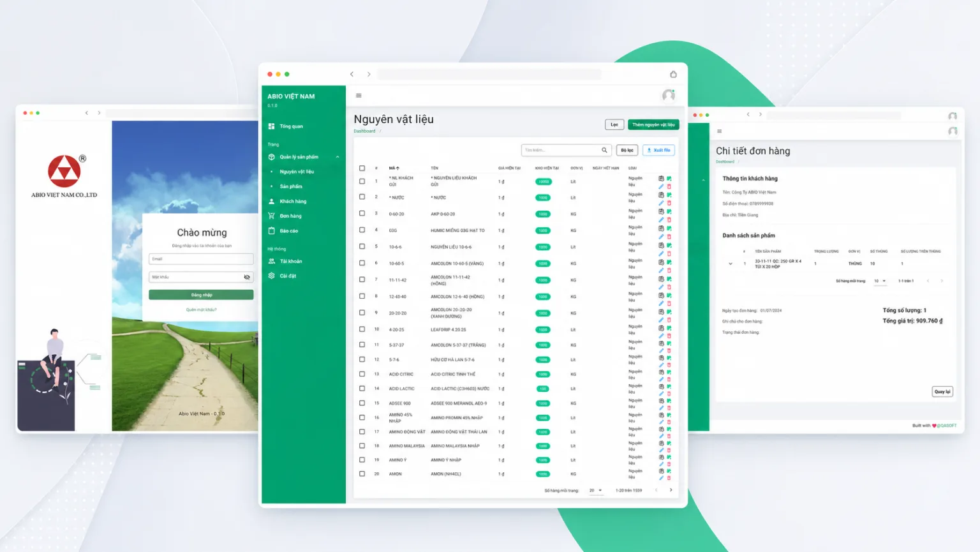
Task: Open the user avatar menu in the main window
Action: (668, 95)
